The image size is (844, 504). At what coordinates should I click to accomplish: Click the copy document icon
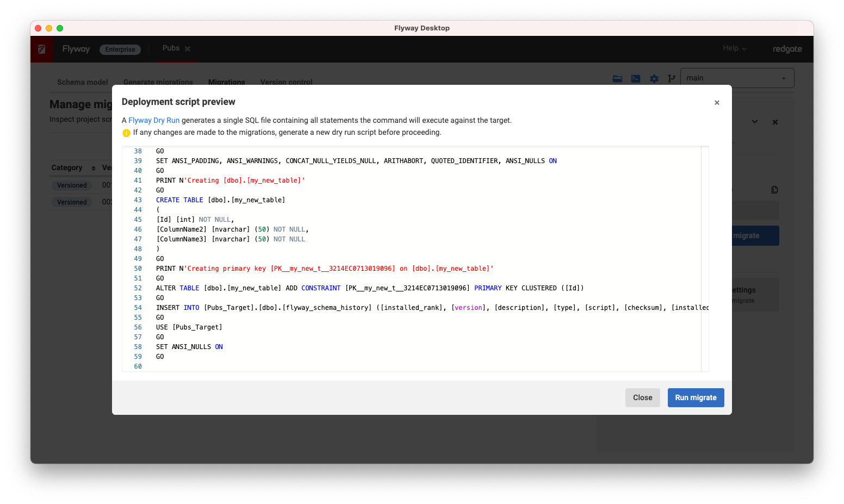[774, 190]
